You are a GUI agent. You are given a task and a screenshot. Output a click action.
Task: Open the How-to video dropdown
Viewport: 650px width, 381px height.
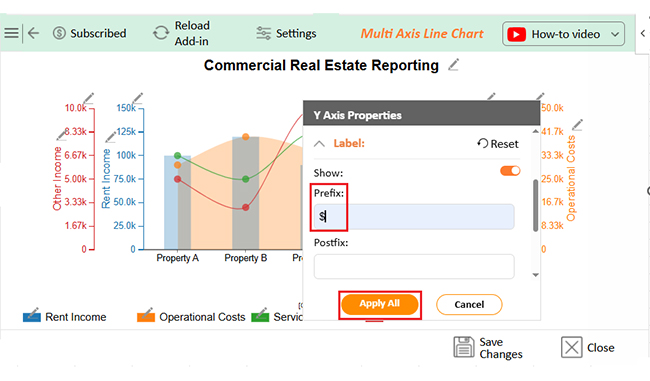pyautogui.click(x=563, y=34)
